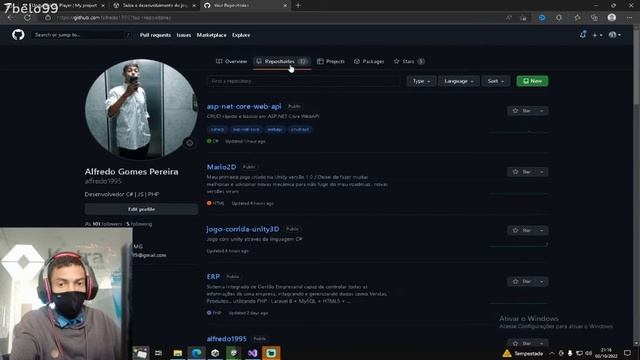Open the notifications bell icon
This screenshot has width=640, height=360.
pos(583,35)
